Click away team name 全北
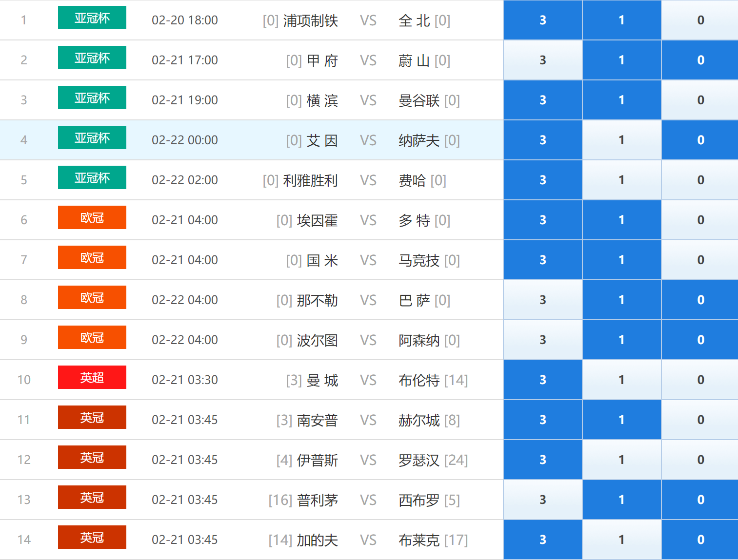This screenshot has width=738, height=560. pos(414,20)
